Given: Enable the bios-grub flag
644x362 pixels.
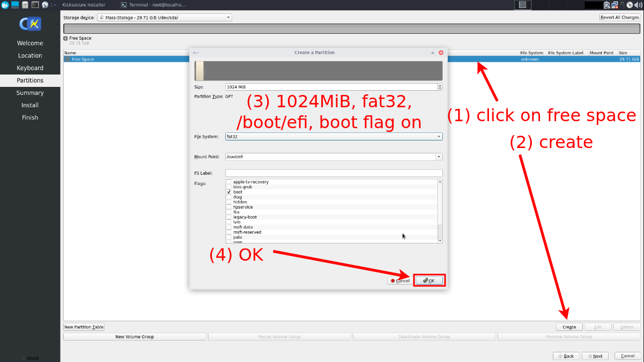Looking at the screenshot, I should (229, 187).
